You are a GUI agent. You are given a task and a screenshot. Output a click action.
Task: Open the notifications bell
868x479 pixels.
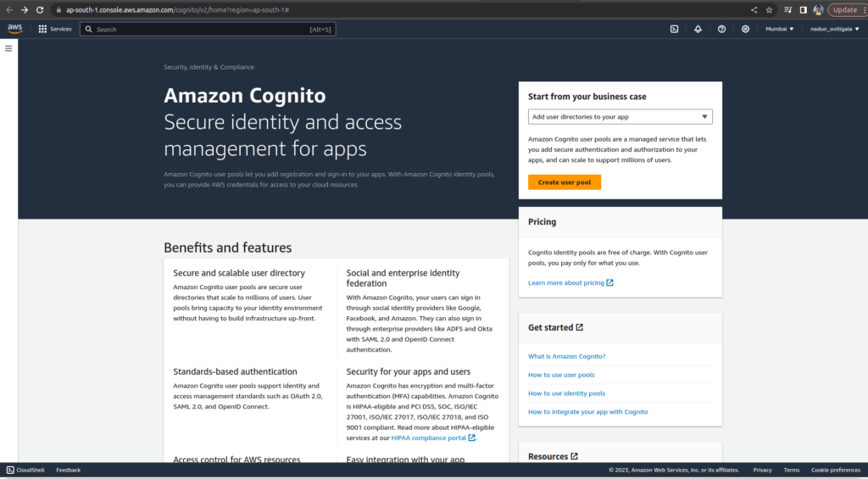click(x=698, y=29)
